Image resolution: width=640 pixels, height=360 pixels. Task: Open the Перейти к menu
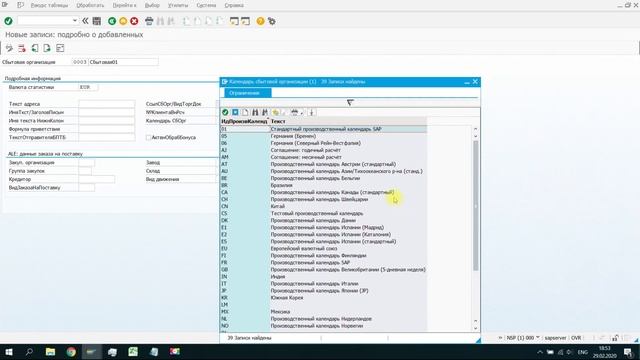pos(124,5)
